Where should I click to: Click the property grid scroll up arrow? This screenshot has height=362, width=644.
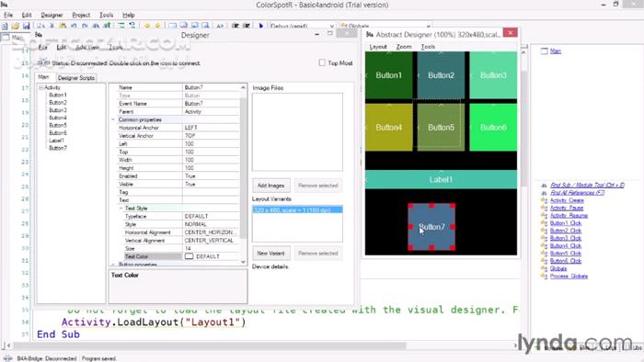tap(243, 87)
